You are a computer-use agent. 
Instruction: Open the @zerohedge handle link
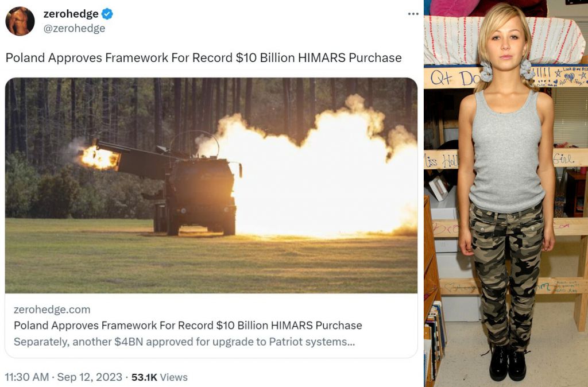coord(74,29)
